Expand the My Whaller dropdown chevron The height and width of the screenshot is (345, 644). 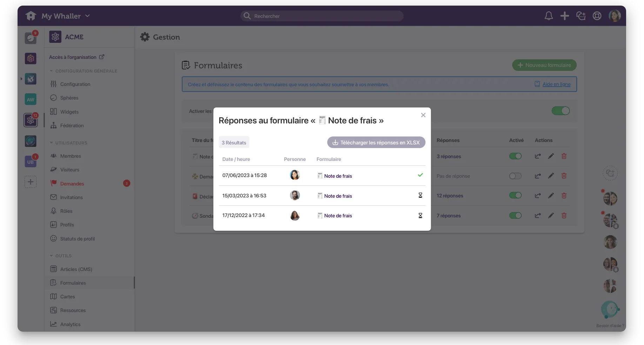click(88, 16)
